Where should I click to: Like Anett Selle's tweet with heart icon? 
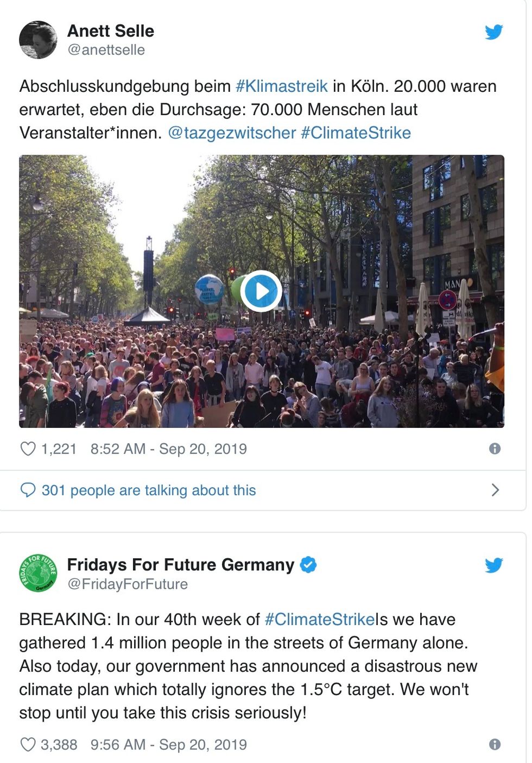[x=28, y=449]
